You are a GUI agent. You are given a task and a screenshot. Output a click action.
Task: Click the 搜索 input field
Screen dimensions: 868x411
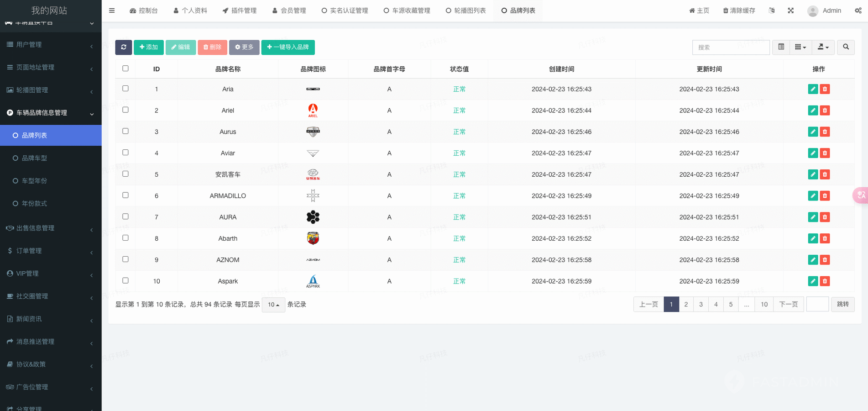coord(731,47)
